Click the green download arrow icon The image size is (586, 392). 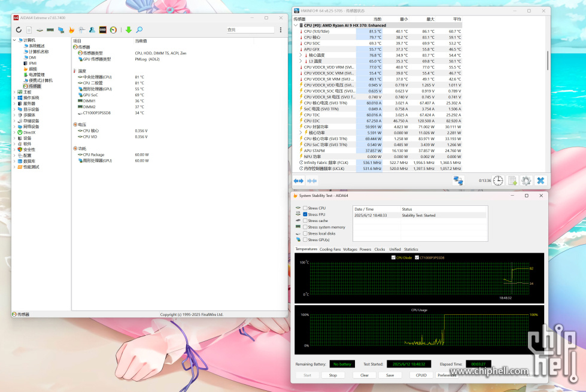[129, 30]
